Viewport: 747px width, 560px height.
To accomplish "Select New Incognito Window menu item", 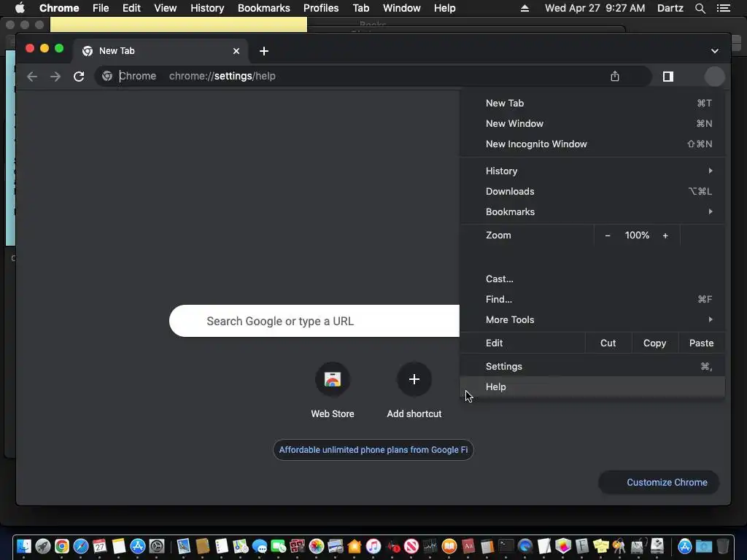I will [x=592, y=144].
